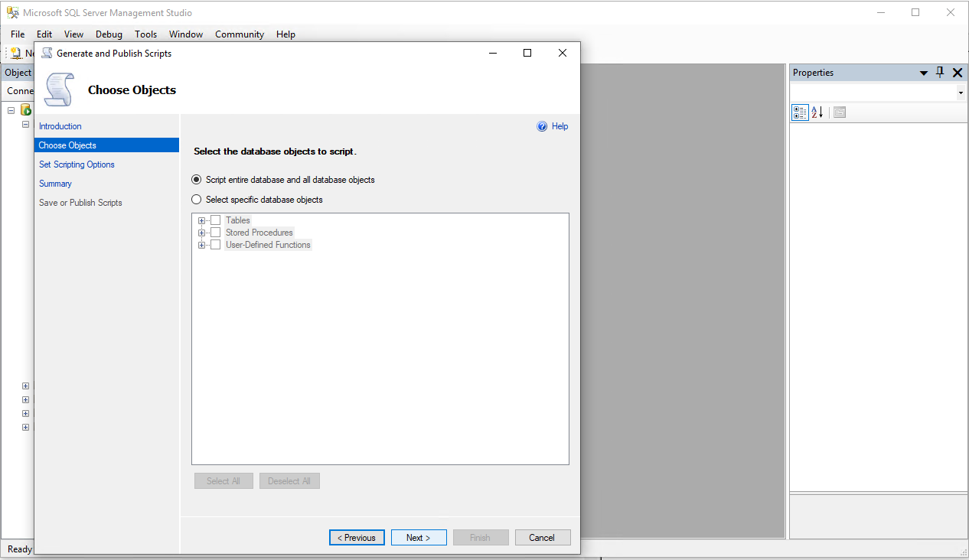Open the Help menu in the menu bar
Screen dimensions: 969x560
[x=285, y=34]
